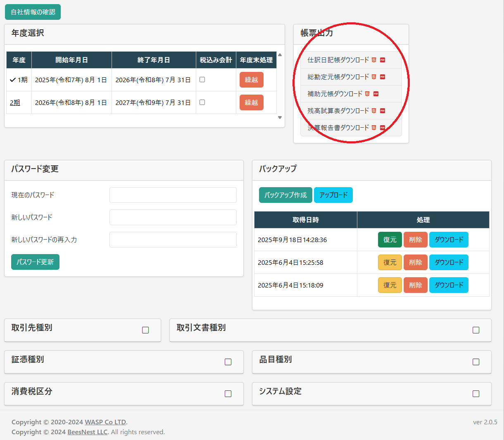Focus the 現在のパスワード input field

click(x=173, y=195)
